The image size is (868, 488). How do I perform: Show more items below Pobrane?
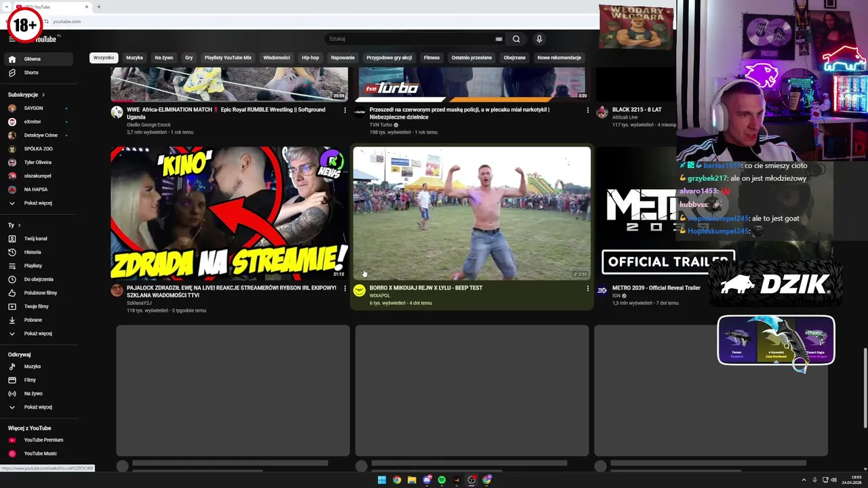coord(38,333)
